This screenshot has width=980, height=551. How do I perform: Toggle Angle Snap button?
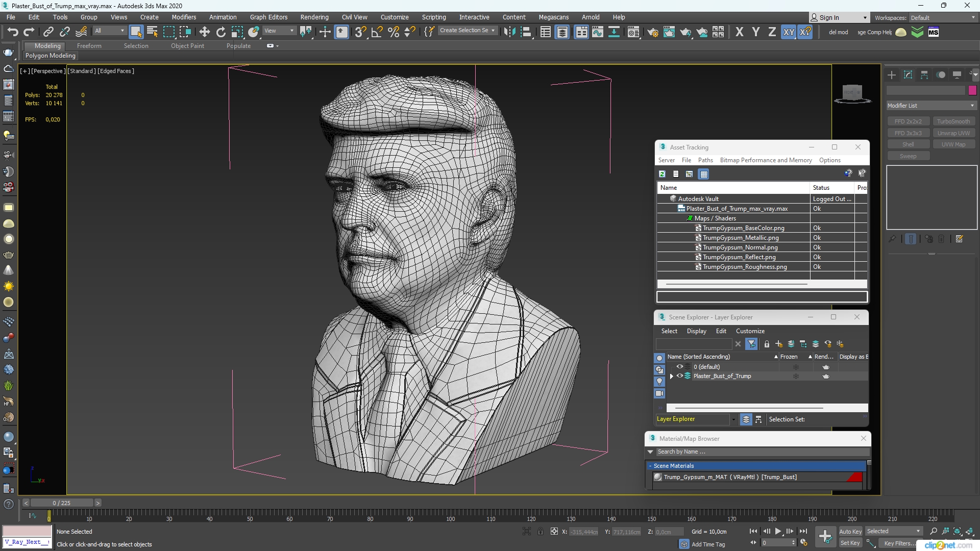tap(377, 32)
